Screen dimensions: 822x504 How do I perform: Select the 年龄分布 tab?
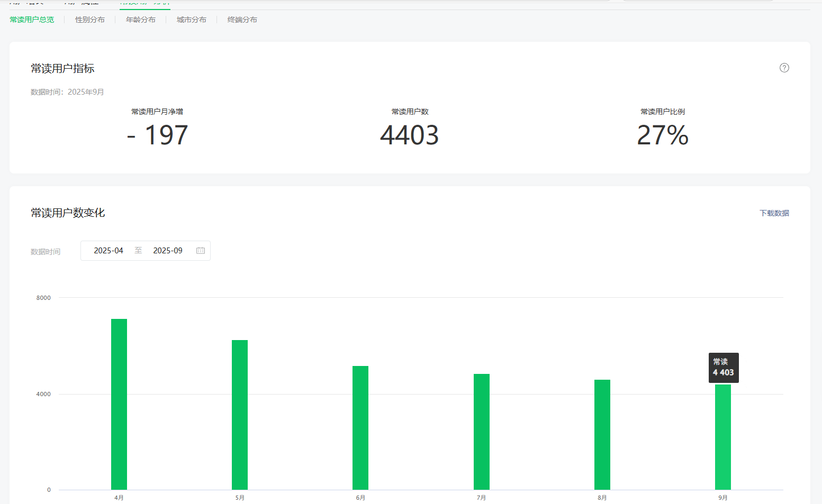[141, 20]
